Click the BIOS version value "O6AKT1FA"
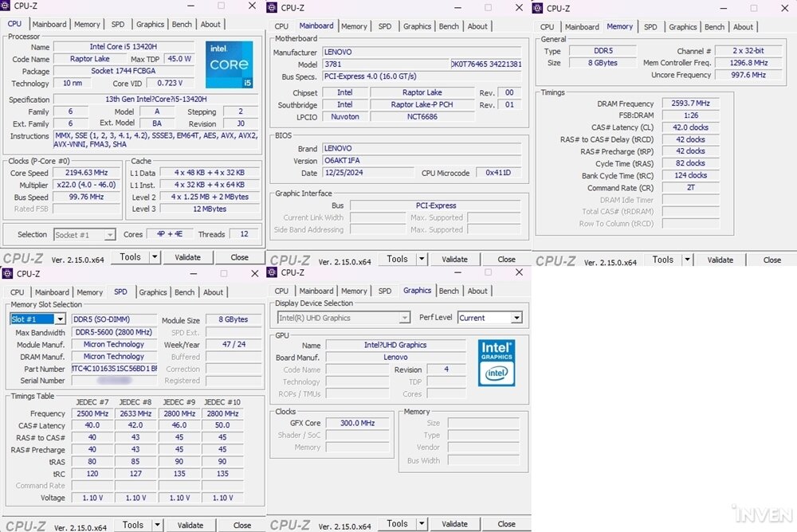 (x=422, y=161)
